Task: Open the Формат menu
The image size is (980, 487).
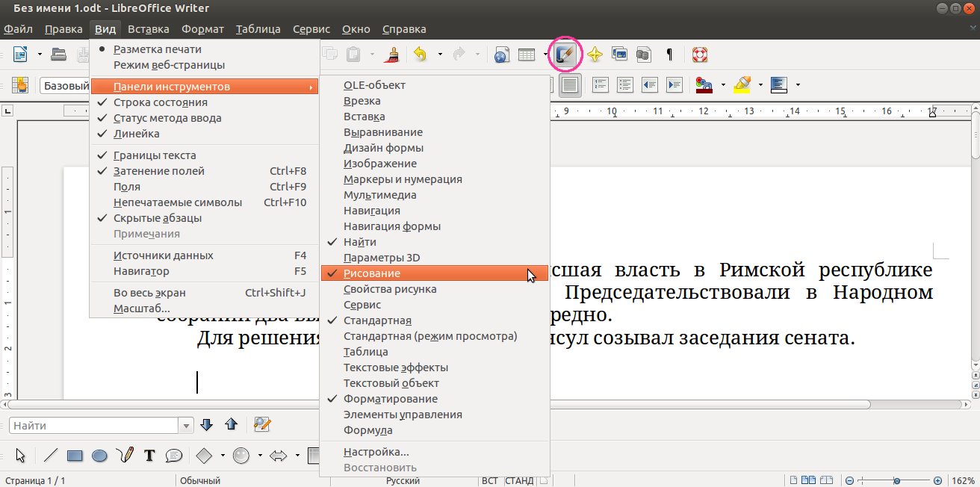Action: point(202,29)
